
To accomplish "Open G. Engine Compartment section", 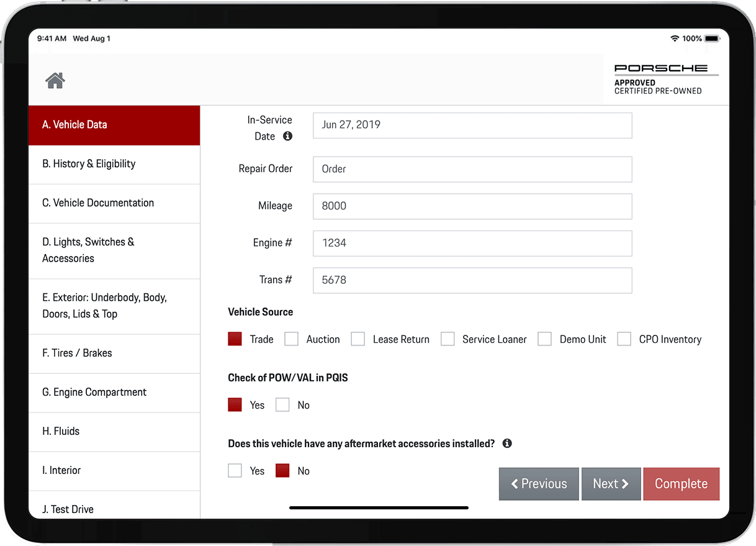I will click(x=114, y=393).
